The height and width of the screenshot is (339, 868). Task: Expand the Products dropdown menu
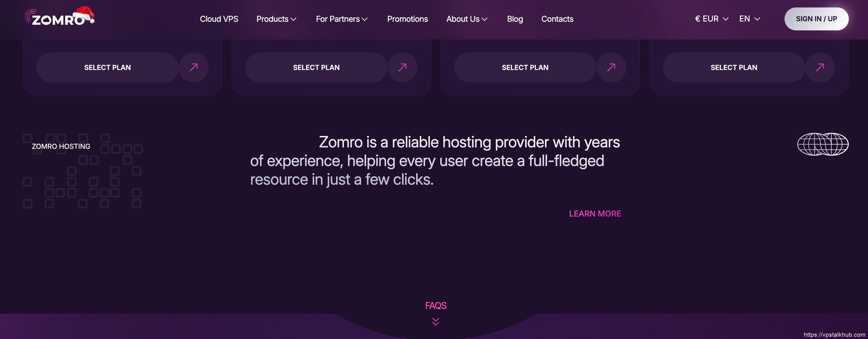276,19
